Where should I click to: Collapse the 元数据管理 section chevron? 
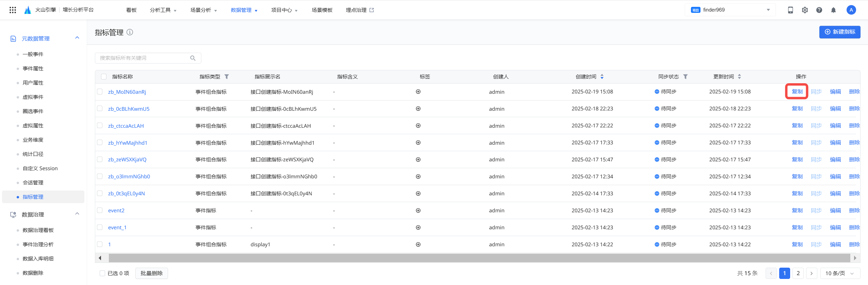pos(77,38)
